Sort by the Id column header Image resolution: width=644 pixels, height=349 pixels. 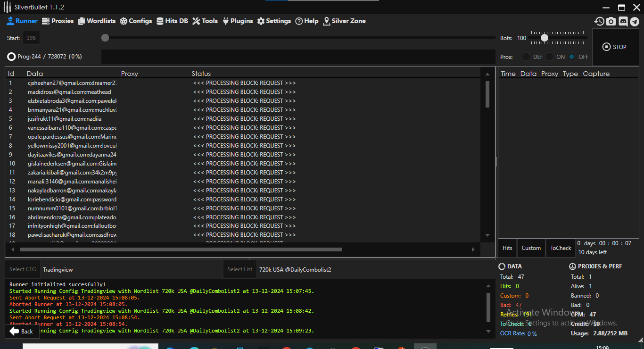point(11,74)
